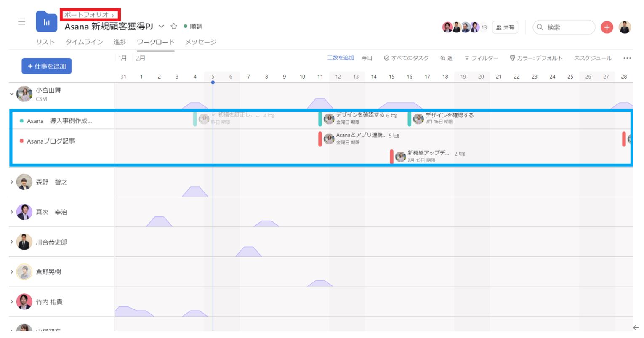
Task: Click subtask icon on Asanaとアプリ連携 task
Action: pyautogui.click(x=396, y=136)
